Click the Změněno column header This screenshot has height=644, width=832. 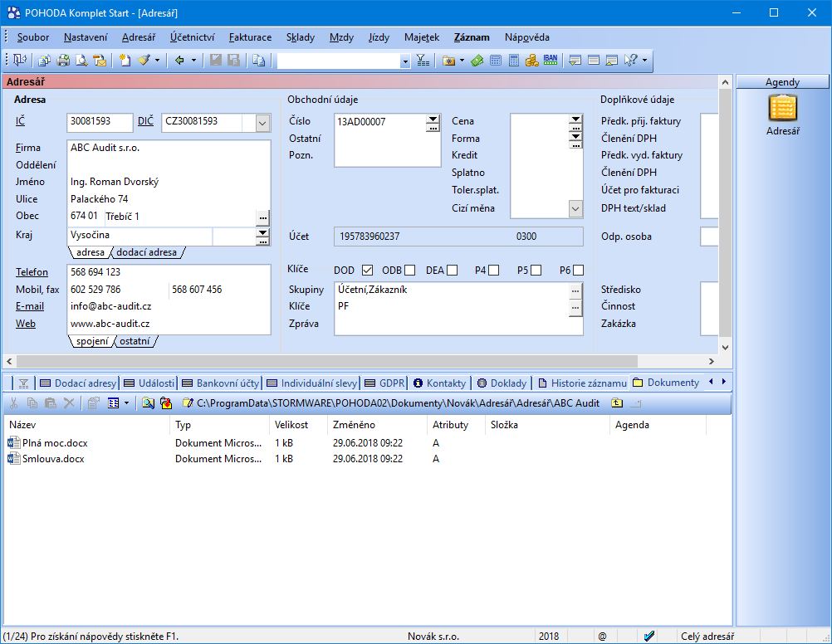[377, 425]
